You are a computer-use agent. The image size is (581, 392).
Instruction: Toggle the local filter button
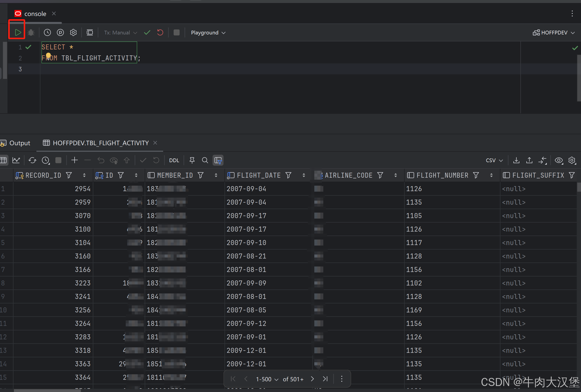(218, 160)
